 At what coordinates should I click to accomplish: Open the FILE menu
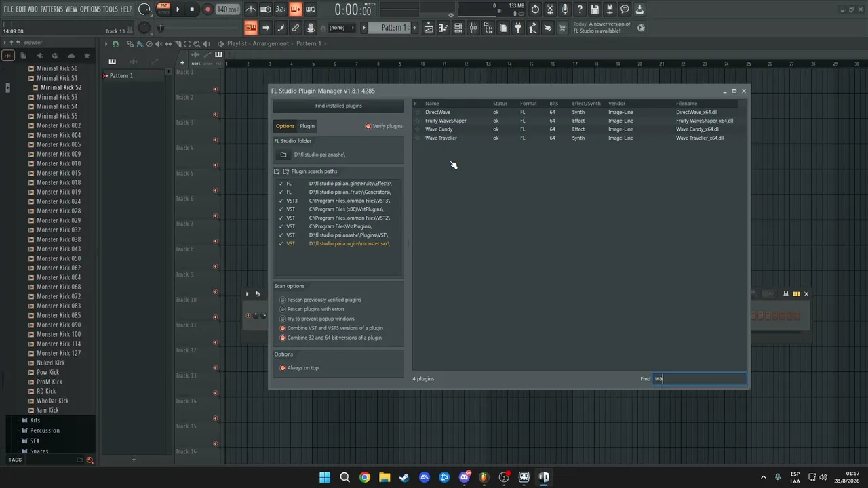[x=9, y=9]
